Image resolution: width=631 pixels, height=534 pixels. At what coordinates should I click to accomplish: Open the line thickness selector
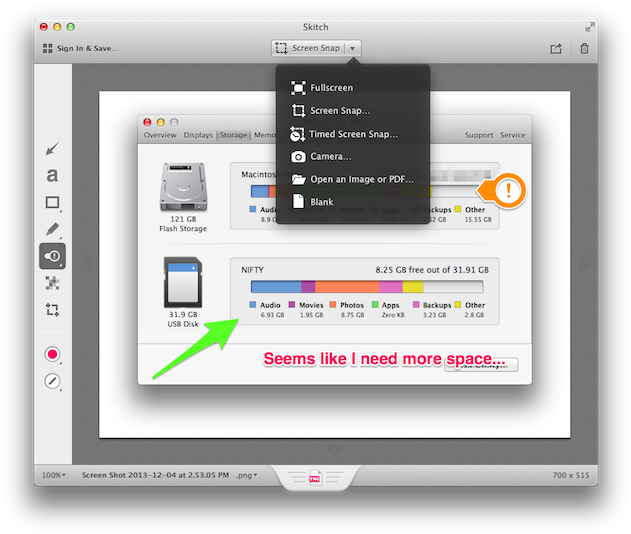(52, 381)
